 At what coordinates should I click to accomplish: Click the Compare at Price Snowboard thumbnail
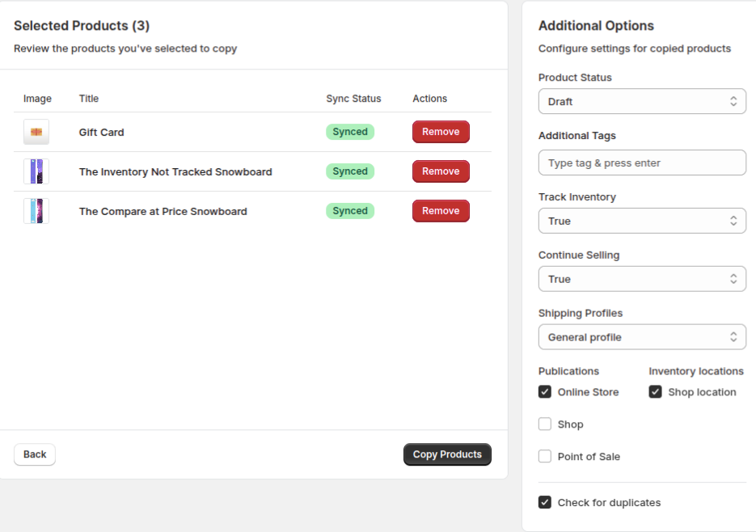[x=36, y=211]
